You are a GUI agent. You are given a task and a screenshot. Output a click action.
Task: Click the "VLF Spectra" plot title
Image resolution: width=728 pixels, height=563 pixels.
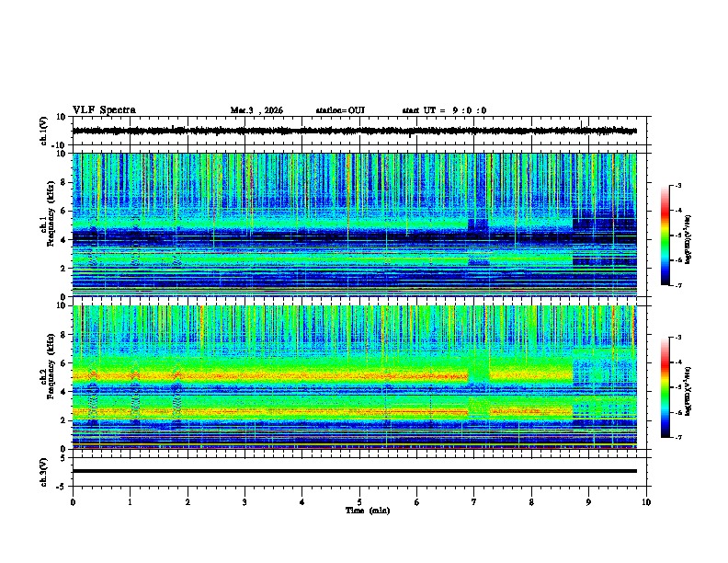click(x=104, y=110)
